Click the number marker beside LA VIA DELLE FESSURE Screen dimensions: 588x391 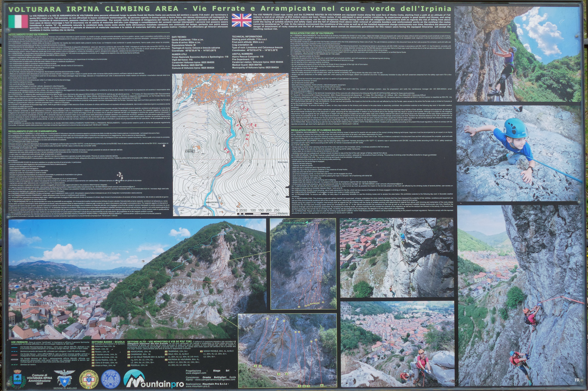coord(129,357)
